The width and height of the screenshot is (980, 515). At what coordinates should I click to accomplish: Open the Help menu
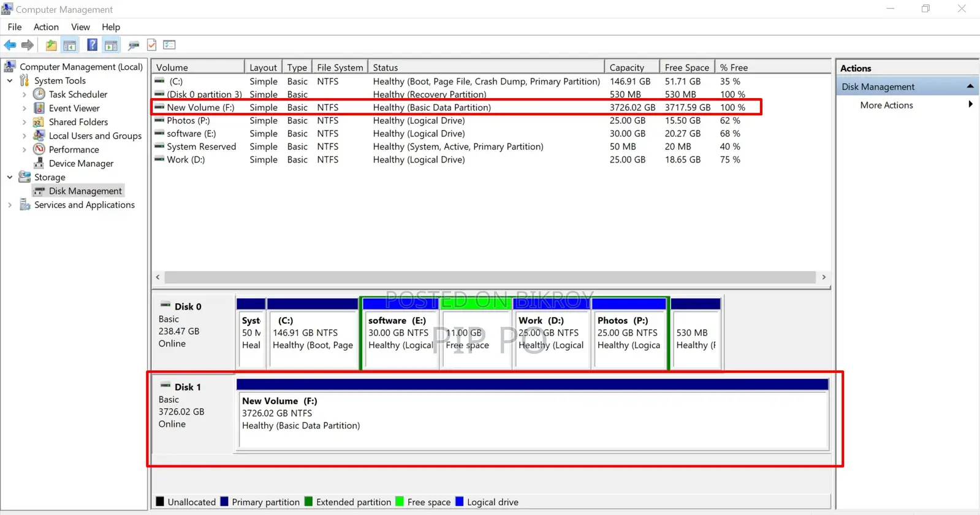pos(111,27)
